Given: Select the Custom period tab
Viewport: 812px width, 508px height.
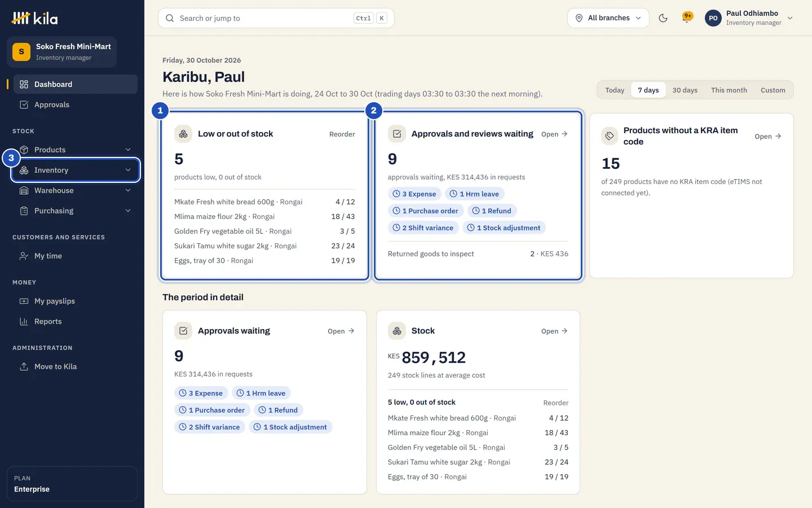Looking at the screenshot, I should 773,90.
